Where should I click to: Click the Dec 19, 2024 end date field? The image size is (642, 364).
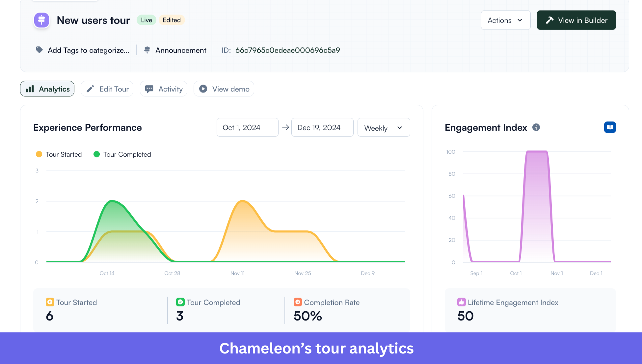tap(322, 127)
